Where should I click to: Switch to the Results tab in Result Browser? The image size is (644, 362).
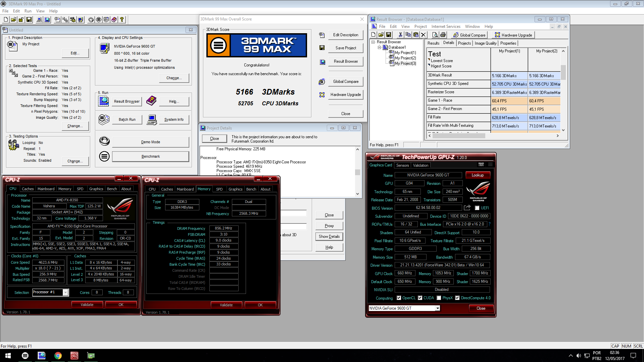tap(433, 43)
